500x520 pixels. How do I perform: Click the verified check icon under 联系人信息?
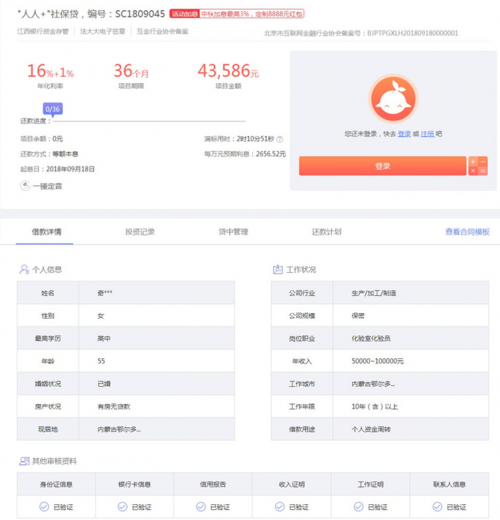437,507
